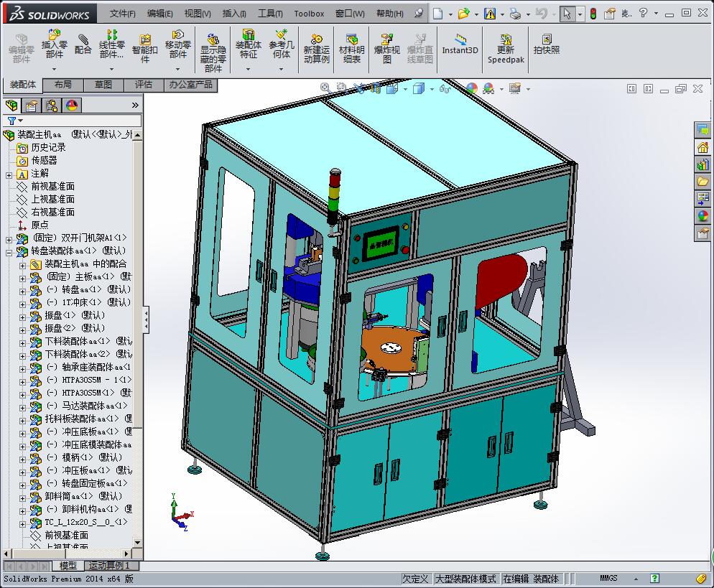Expand (-) 马达装配体aa<1> node
Viewport: 714px width, 588px height.
tap(23, 408)
